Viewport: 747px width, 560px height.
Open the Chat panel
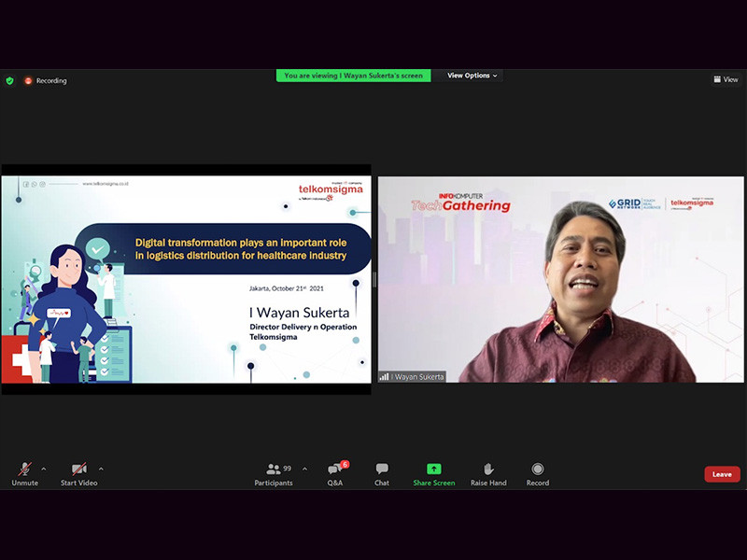point(382,473)
